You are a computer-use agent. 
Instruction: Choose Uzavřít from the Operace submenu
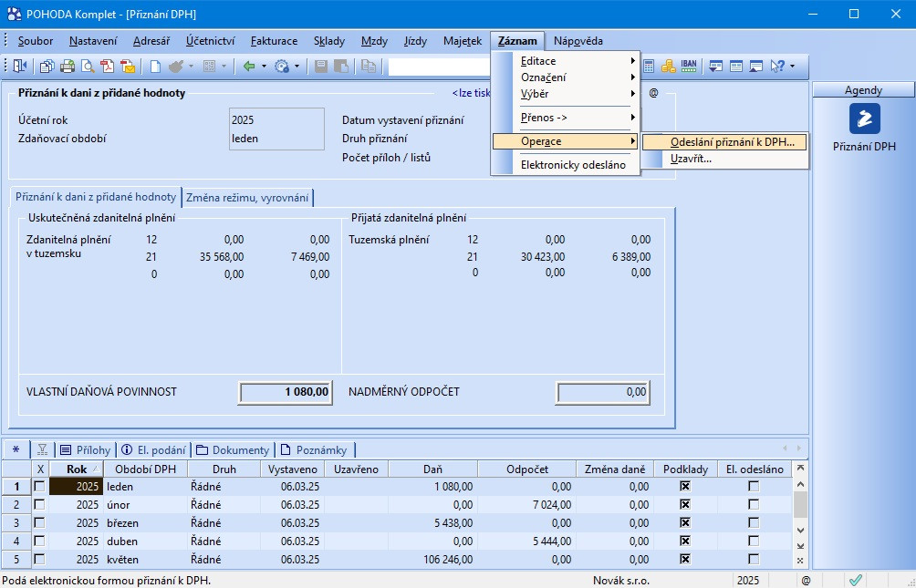coord(692,159)
